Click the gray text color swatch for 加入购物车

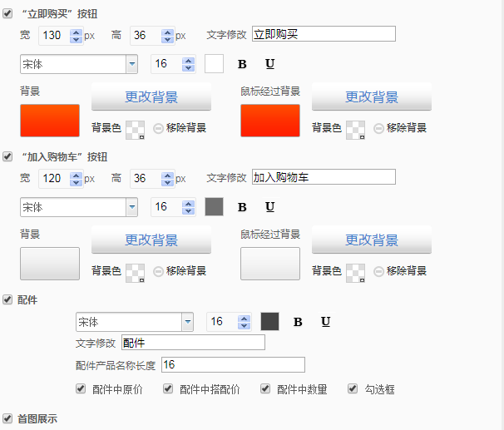tap(214, 207)
